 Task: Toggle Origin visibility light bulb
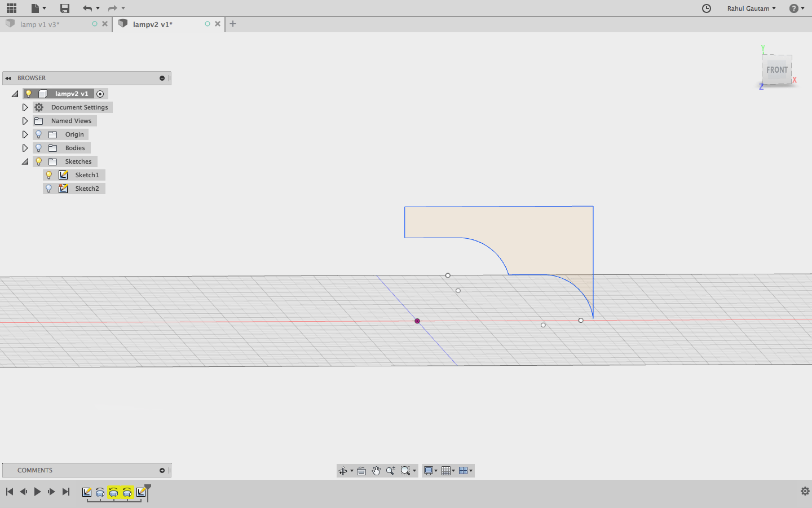point(39,134)
